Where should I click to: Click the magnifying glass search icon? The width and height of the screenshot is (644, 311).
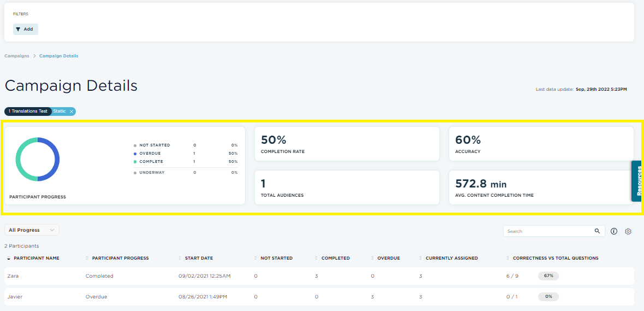tap(597, 231)
